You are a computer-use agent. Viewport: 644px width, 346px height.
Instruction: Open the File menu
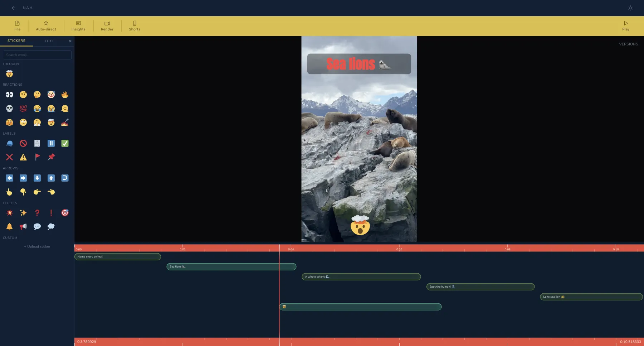17,26
